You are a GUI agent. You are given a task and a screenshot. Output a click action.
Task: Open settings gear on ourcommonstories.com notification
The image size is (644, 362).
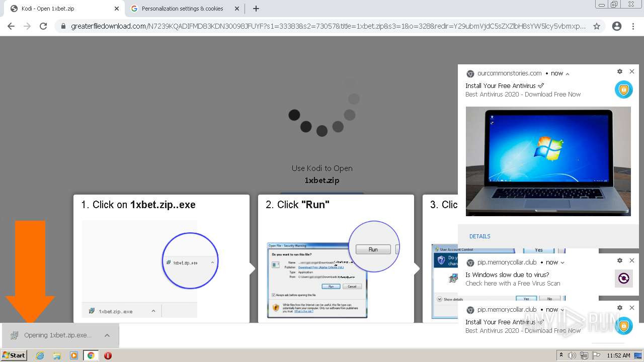[x=620, y=72]
